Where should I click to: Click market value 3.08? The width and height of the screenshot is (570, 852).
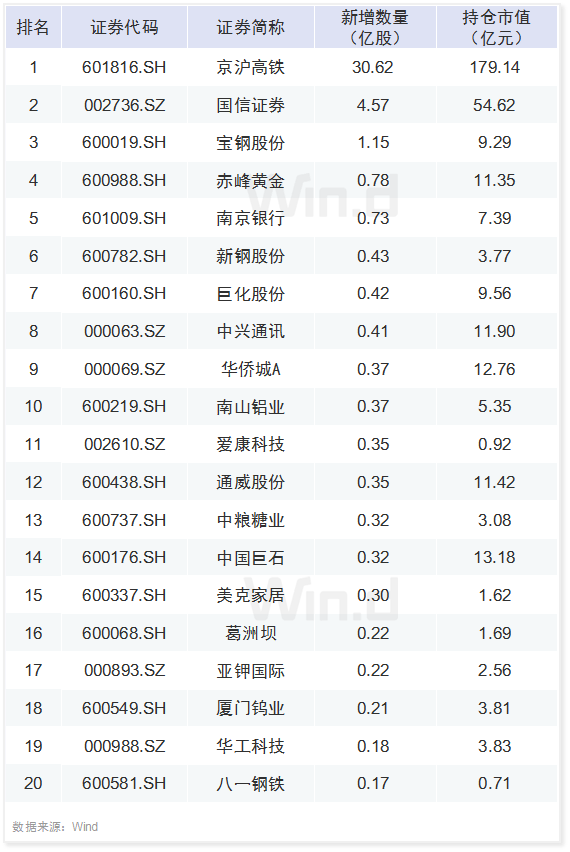point(494,521)
